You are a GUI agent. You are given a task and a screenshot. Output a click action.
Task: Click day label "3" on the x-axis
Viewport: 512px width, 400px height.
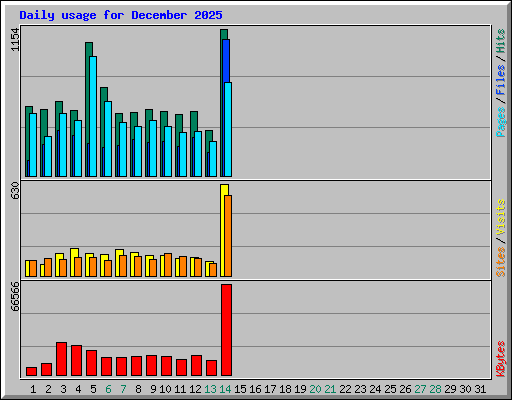click(63, 389)
